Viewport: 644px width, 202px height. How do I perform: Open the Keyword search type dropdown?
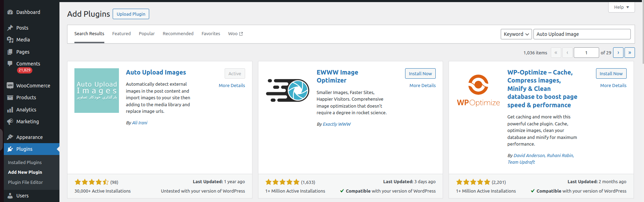click(x=516, y=34)
